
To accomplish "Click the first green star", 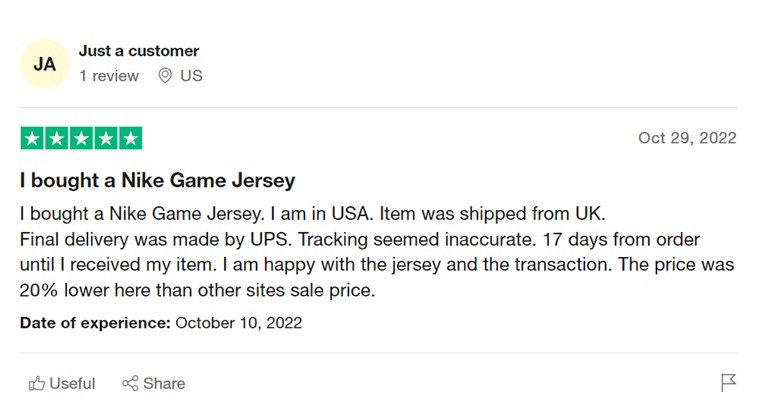I will (32, 138).
